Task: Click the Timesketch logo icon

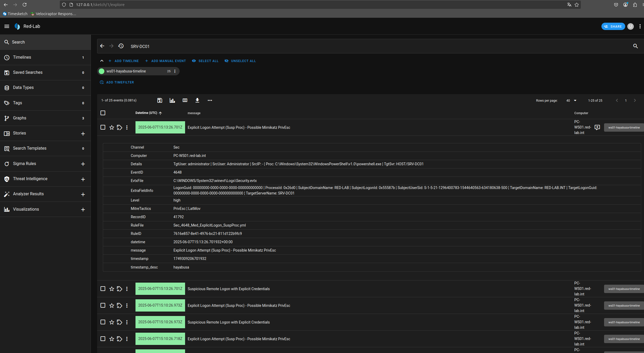Action: pos(17,26)
